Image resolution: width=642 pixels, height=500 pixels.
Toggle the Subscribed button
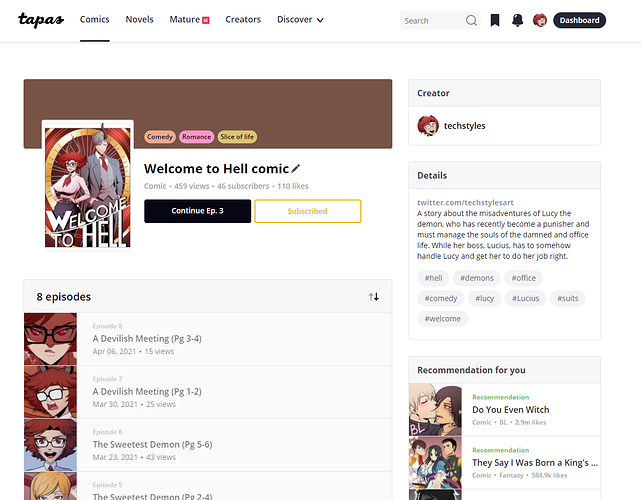click(307, 211)
